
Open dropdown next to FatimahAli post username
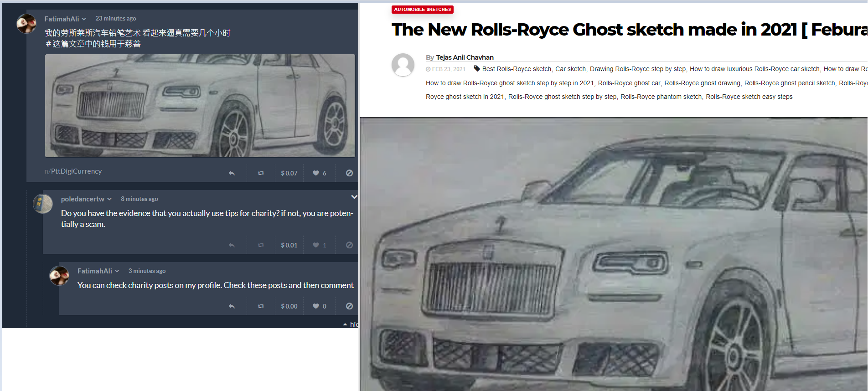click(x=84, y=19)
